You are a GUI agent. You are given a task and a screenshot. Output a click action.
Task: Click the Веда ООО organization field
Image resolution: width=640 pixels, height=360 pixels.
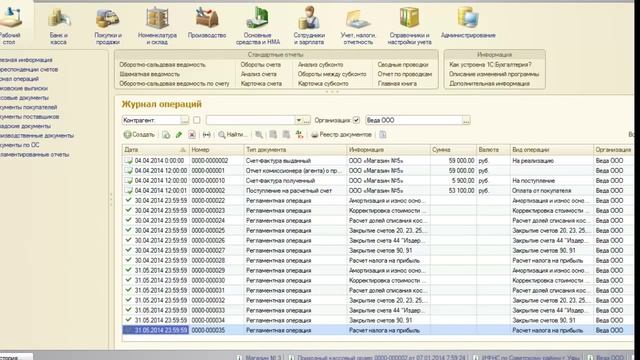point(414,120)
